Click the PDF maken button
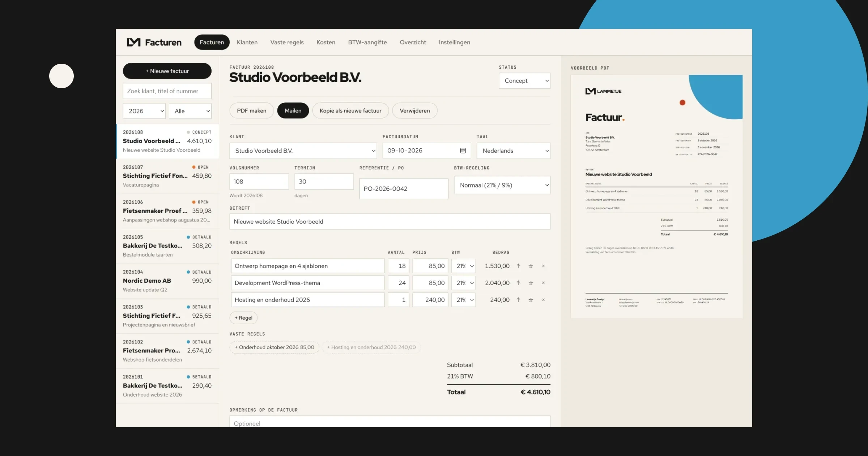The image size is (868, 456). pyautogui.click(x=251, y=111)
